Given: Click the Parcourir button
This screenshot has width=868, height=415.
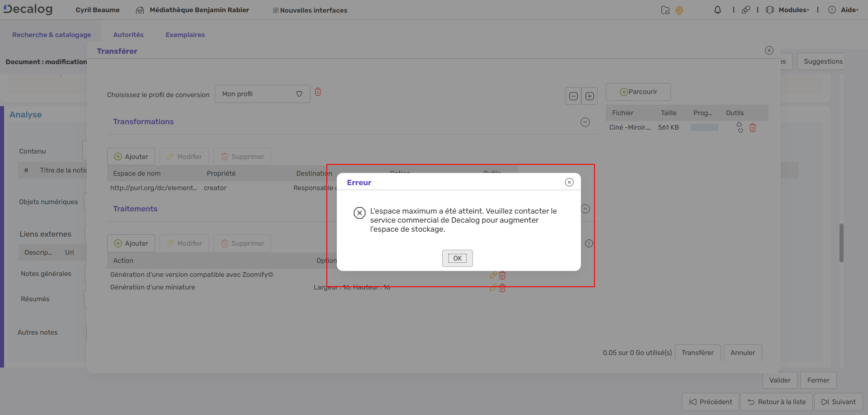Looking at the screenshot, I should [x=638, y=92].
